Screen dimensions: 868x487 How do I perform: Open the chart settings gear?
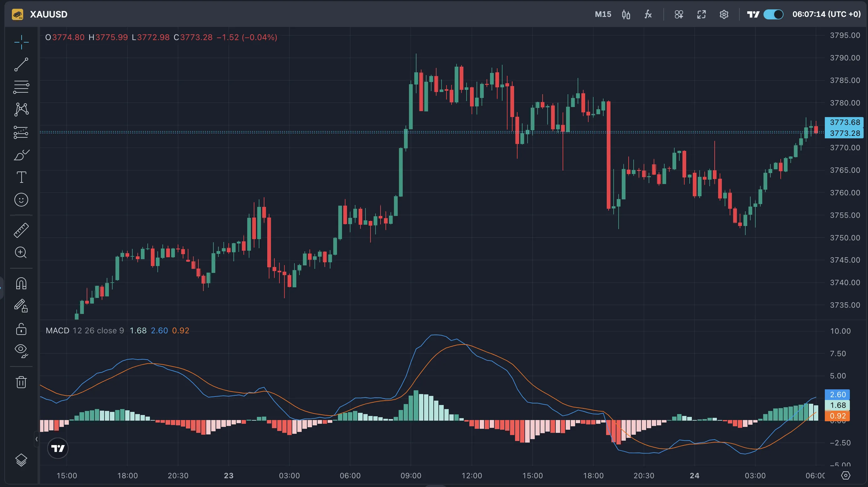click(x=724, y=14)
